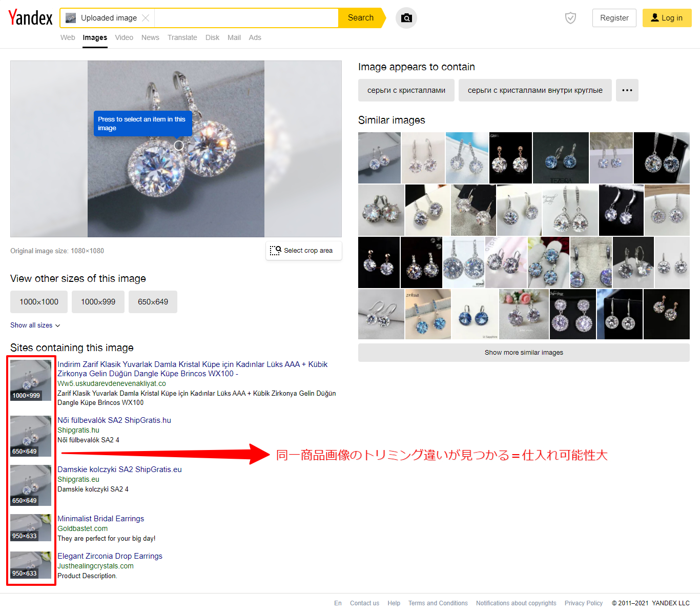Open the Privacy Policy link
700x613 pixels.
point(584,603)
